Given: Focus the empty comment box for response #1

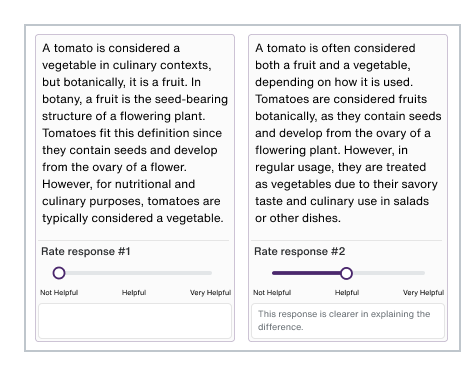Looking at the screenshot, I should point(135,321).
